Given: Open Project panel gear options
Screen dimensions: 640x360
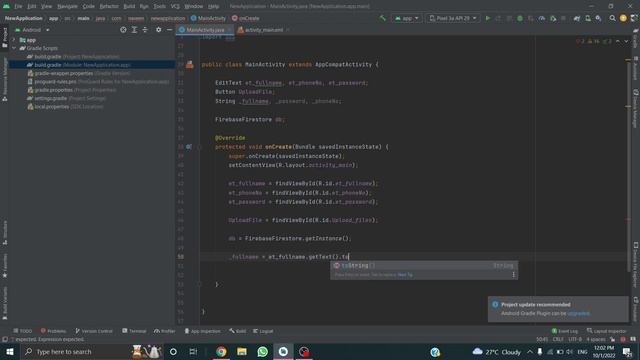Looking at the screenshot, I should tap(158, 30).
